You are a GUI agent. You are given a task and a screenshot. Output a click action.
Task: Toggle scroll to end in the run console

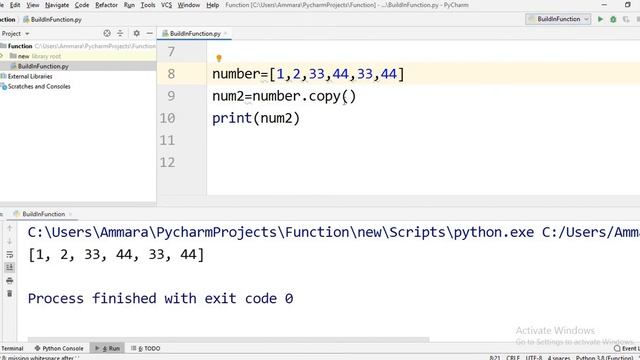(10, 267)
